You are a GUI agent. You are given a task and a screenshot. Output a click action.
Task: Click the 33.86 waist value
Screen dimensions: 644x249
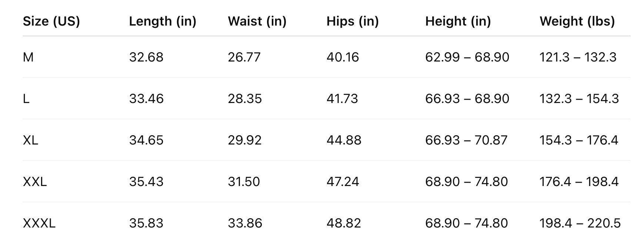(x=245, y=223)
